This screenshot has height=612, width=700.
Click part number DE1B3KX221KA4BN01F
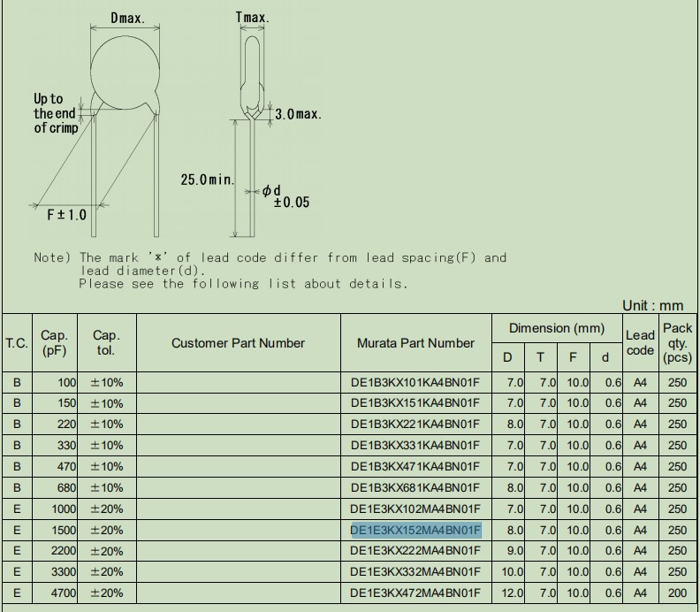pyautogui.click(x=415, y=425)
